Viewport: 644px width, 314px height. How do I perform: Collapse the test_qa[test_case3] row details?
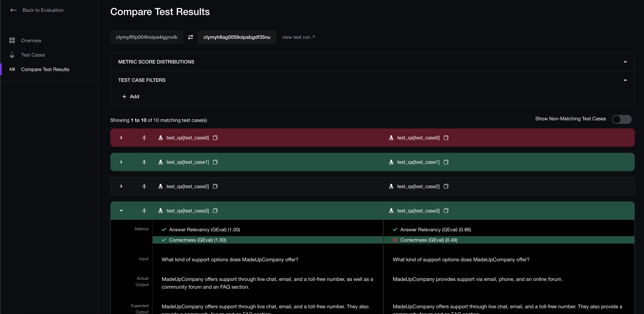coord(121,211)
